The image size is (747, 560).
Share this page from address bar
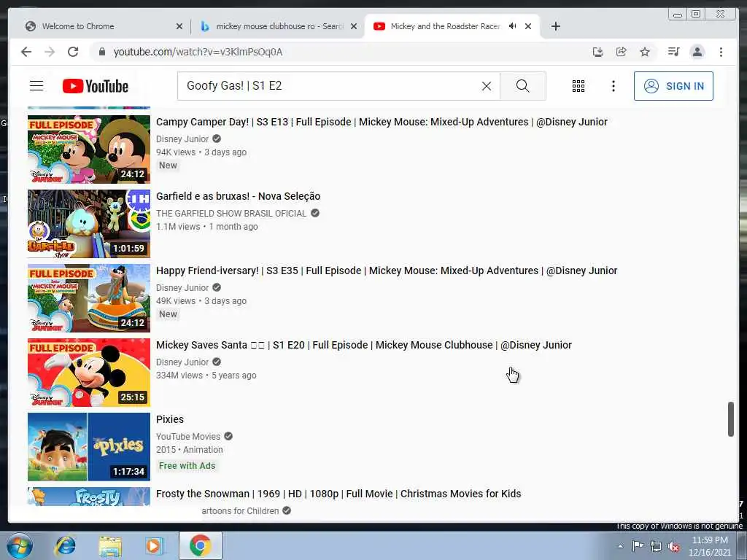(x=622, y=52)
